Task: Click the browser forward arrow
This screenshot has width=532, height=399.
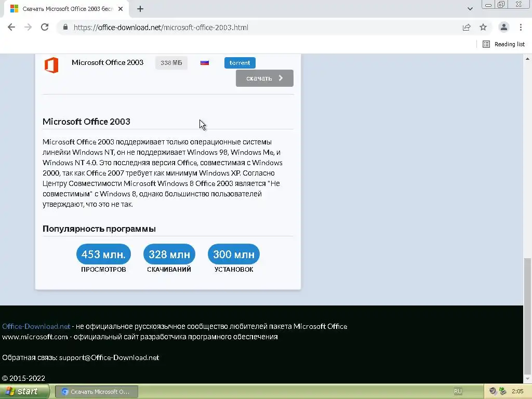Action: (x=28, y=27)
